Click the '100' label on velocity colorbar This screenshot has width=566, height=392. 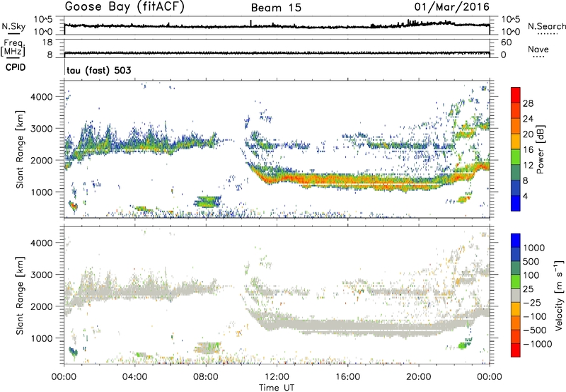pos(532,275)
